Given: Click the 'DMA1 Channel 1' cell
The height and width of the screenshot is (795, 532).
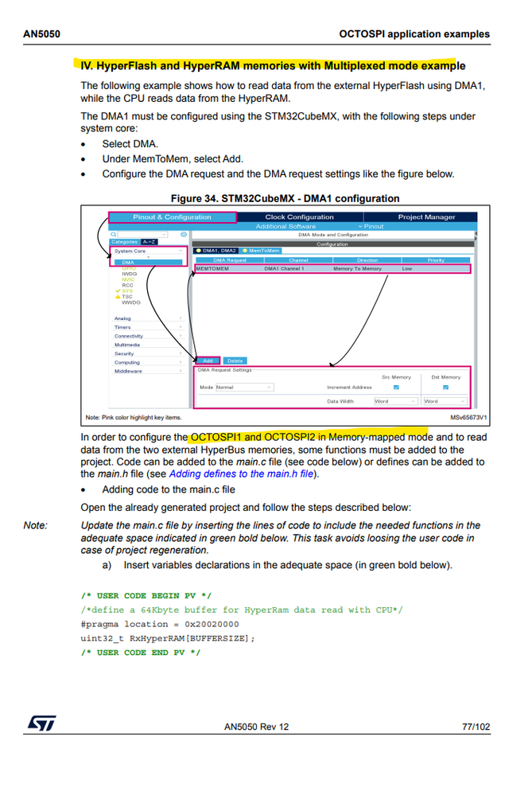Looking at the screenshot, I should [x=284, y=269].
